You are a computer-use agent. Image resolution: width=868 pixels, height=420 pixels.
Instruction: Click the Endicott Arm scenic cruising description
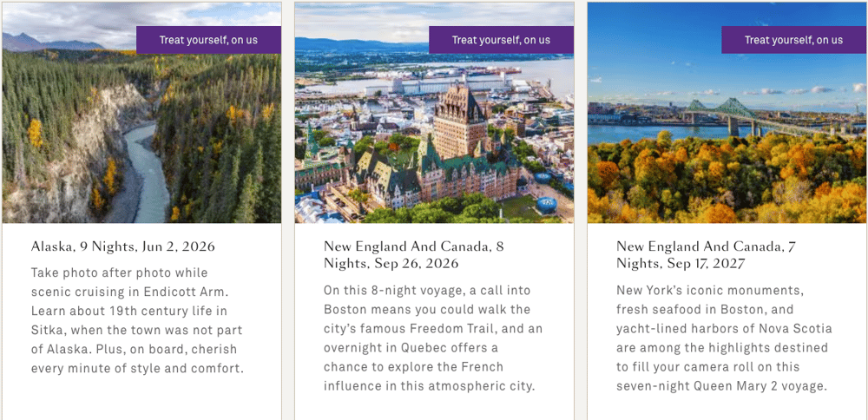tap(137, 320)
